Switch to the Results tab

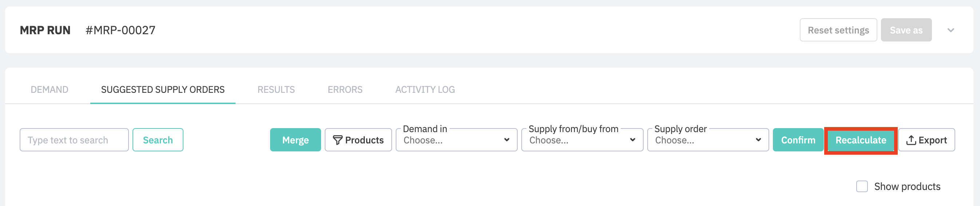click(x=276, y=90)
